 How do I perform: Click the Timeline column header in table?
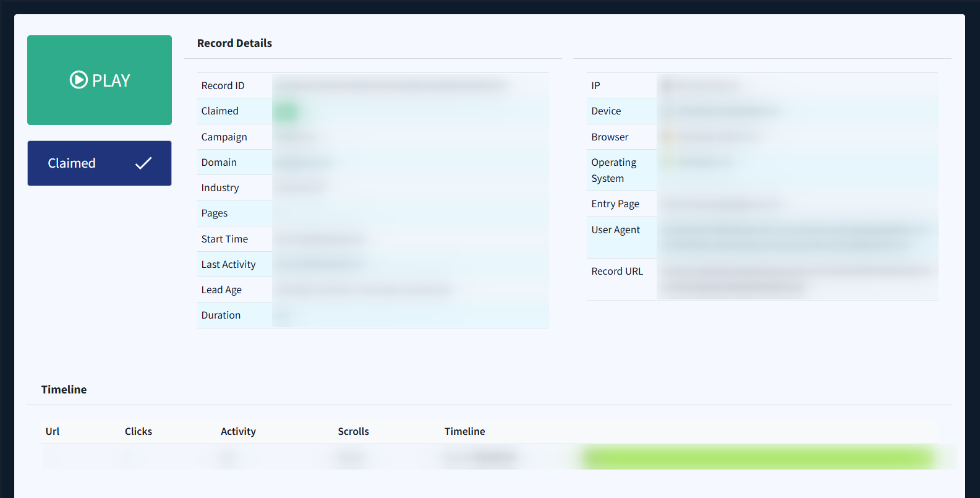tap(464, 431)
